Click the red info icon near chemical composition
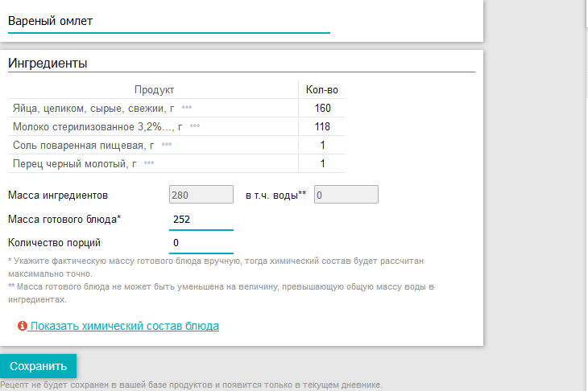Image resolution: width=588 pixels, height=391 pixels. 23,327
